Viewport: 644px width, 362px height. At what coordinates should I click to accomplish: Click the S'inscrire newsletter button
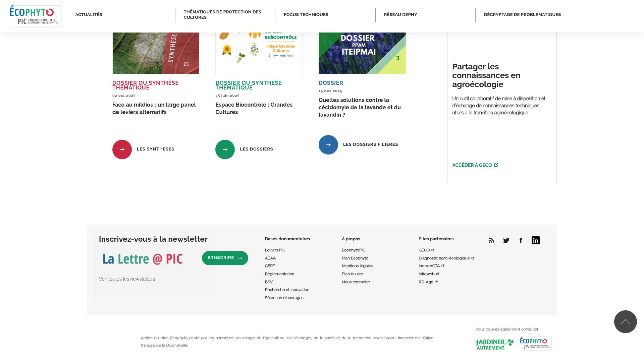[x=225, y=258]
